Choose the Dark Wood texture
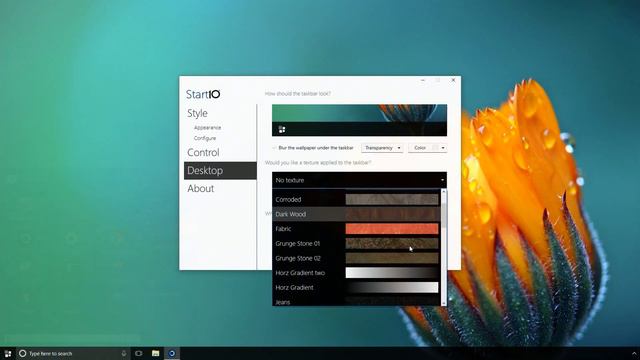Screen dimensions: 640x360 (356, 214)
